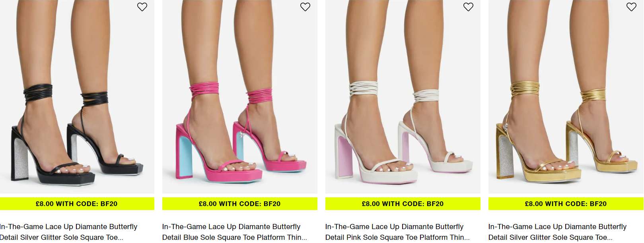
Task: Tap heart icon on the gold heel
Action: click(x=631, y=7)
